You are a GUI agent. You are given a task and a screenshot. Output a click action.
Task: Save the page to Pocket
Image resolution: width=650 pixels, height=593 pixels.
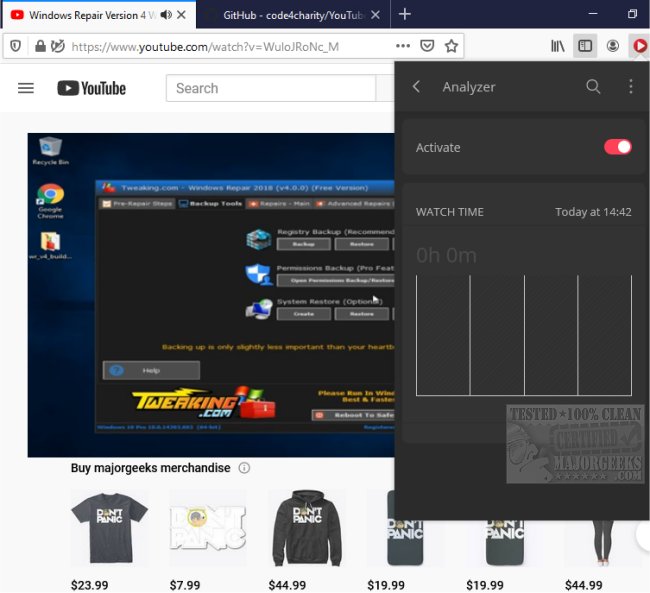coord(427,46)
